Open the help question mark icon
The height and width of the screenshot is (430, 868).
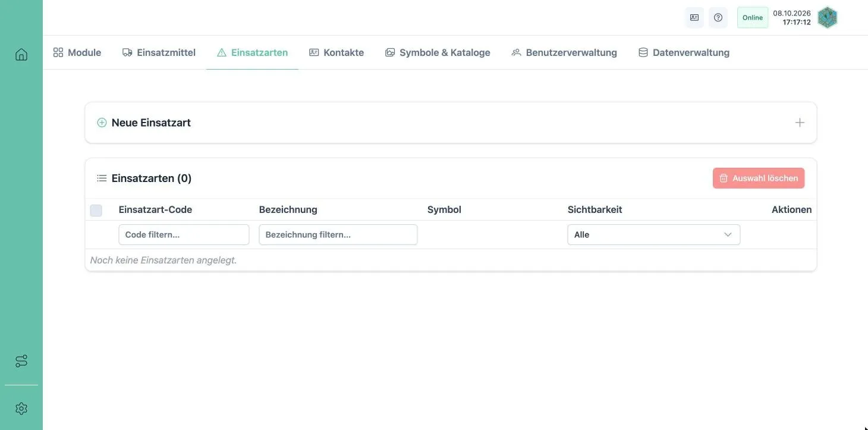tap(718, 18)
